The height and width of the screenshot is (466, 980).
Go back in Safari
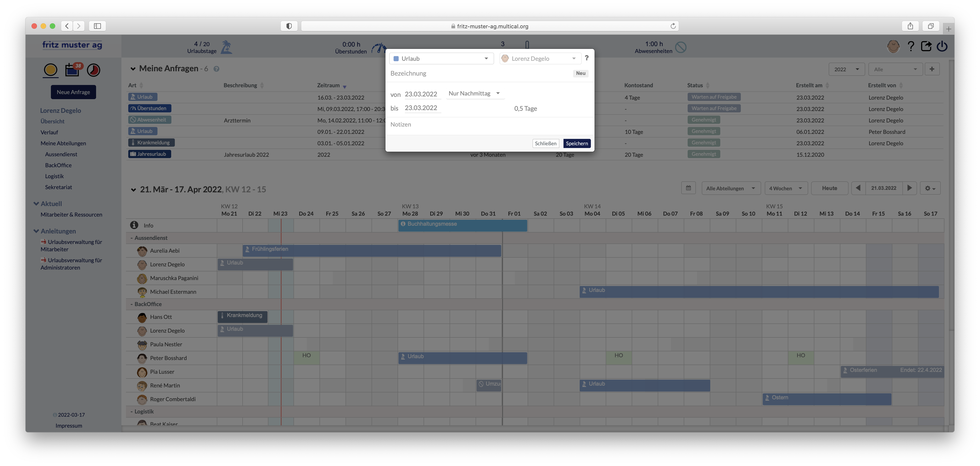click(x=67, y=26)
